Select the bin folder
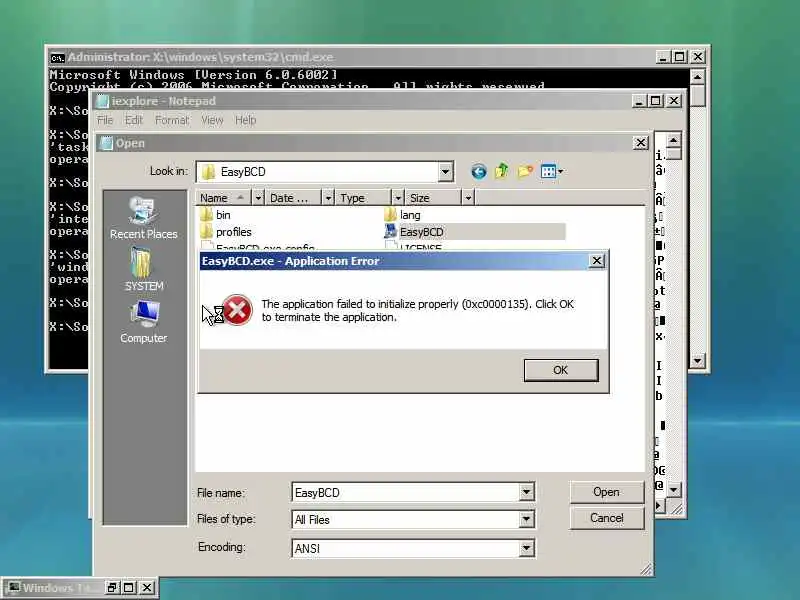 (215, 215)
